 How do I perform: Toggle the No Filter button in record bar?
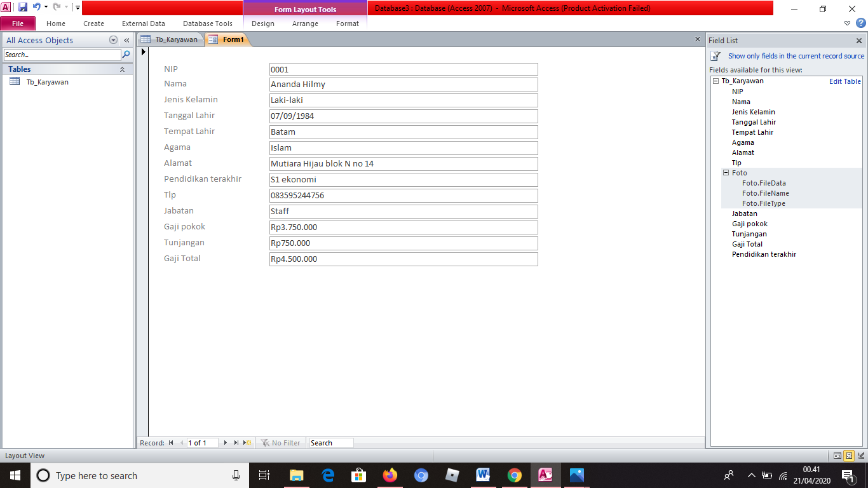click(x=280, y=443)
